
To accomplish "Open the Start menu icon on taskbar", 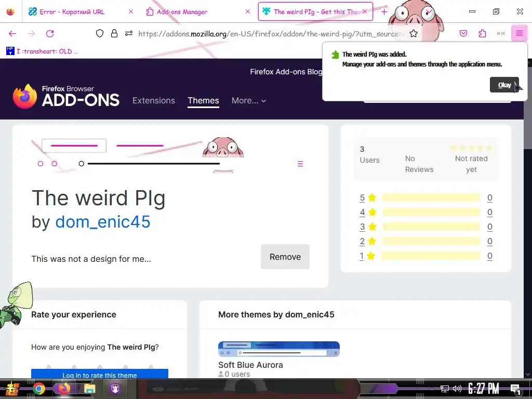I will [x=12, y=389].
